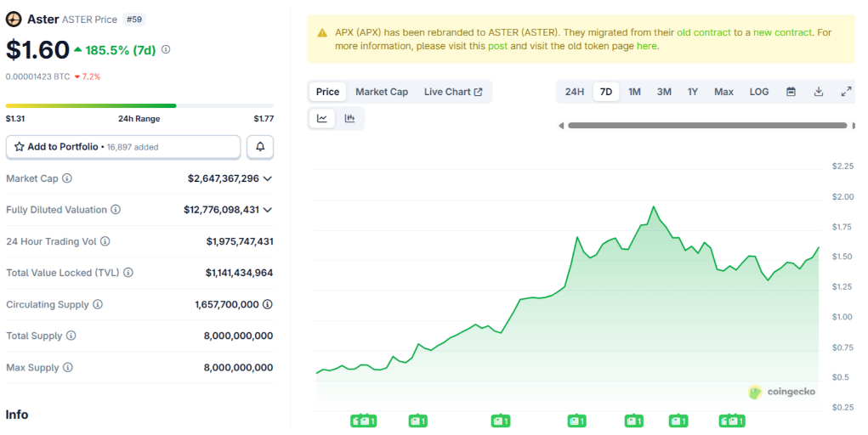Viewport: 868px width, 435px height.
Task: Select the line chart view icon
Action: point(322,119)
